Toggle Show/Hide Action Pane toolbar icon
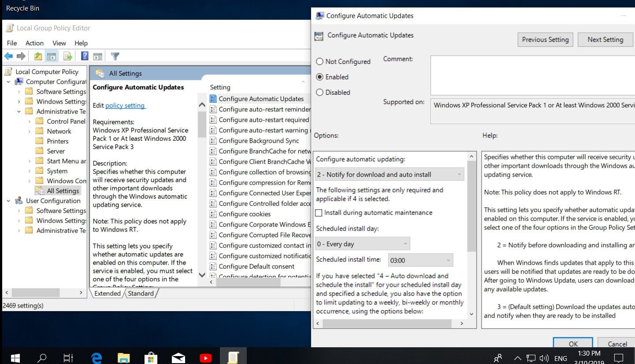The height and width of the screenshot is (364, 635). click(x=98, y=56)
